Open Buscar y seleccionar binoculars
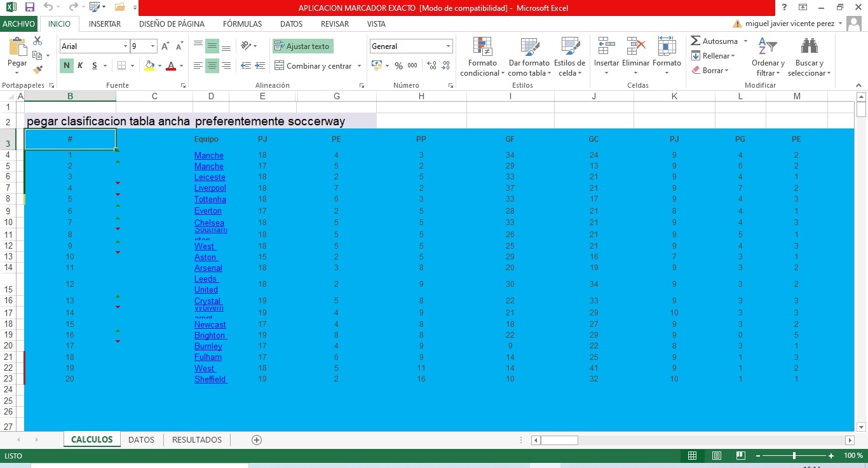 pyautogui.click(x=809, y=57)
